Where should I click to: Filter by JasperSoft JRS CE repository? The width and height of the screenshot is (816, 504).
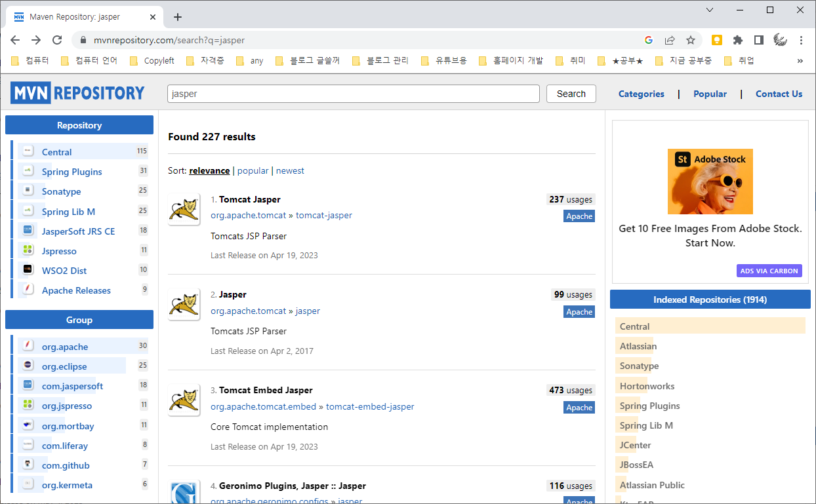pos(78,231)
